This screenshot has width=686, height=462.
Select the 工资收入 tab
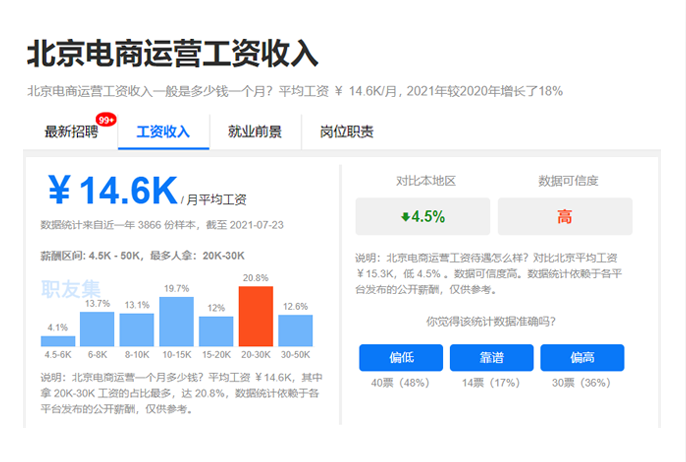[x=163, y=131]
